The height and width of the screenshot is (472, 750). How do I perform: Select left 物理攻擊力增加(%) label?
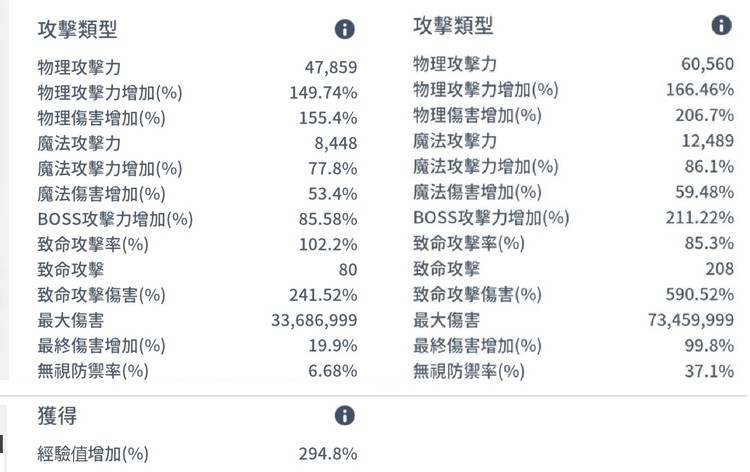pyautogui.click(x=110, y=92)
